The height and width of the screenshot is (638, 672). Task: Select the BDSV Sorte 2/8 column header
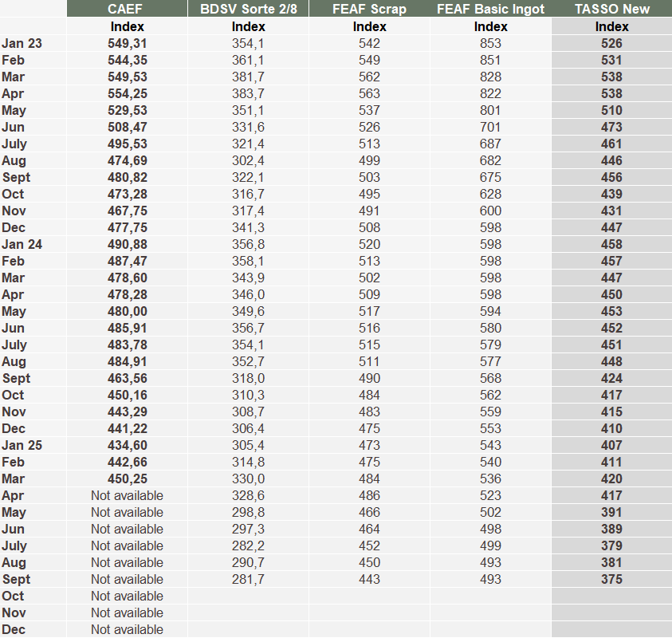[x=249, y=9]
